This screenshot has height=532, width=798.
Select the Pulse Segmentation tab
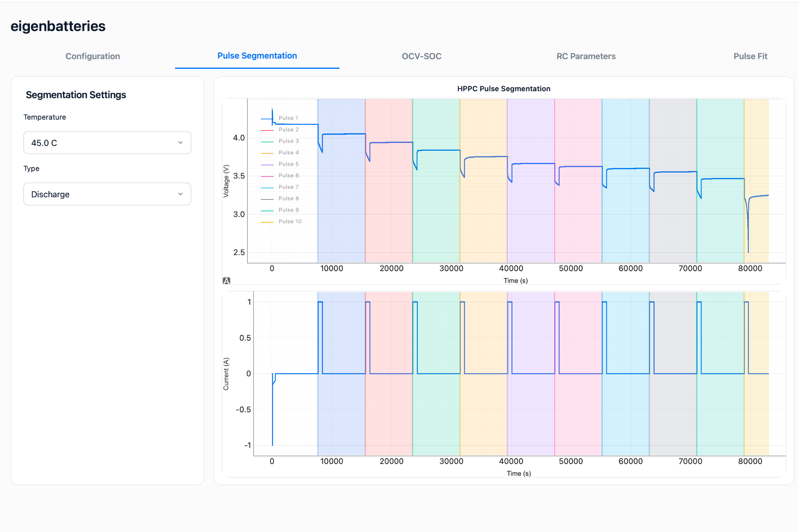[x=257, y=56]
